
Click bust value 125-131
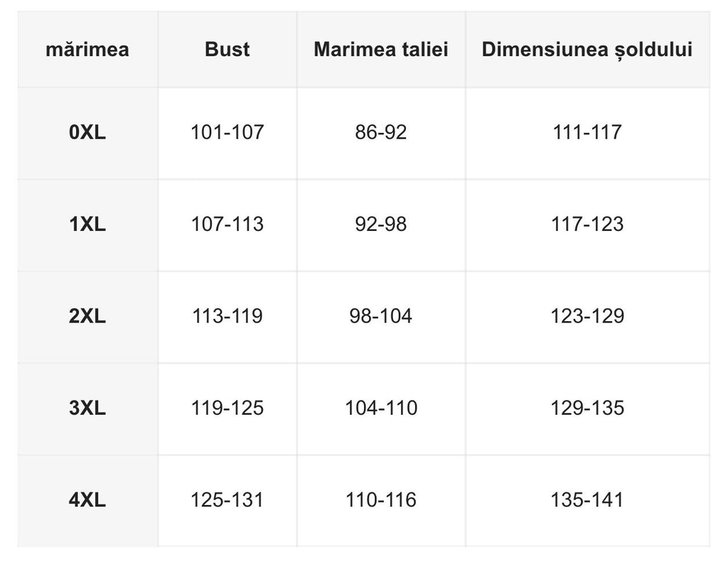tap(227, 500)
